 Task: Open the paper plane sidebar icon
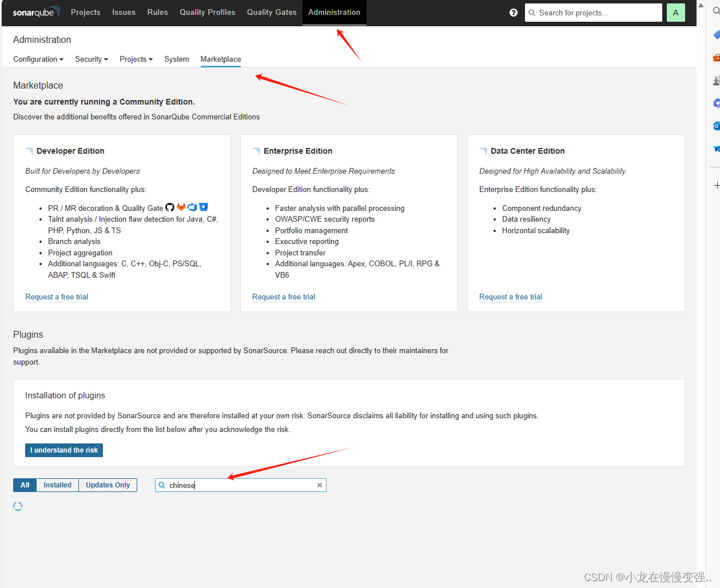pyautogui.click(x=716, y=149)
